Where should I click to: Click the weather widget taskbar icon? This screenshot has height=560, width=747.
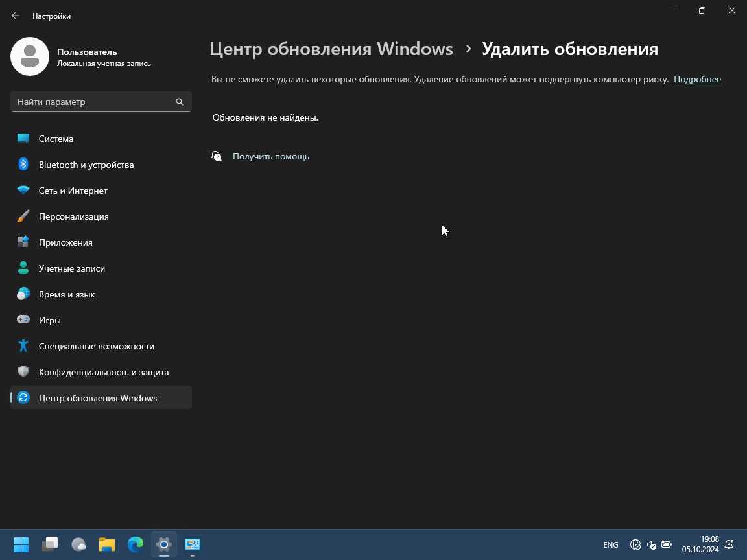(x=78, y=544)
